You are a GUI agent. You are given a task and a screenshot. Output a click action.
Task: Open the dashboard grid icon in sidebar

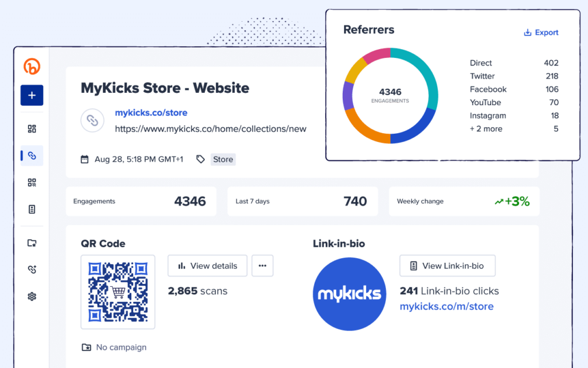32,129
